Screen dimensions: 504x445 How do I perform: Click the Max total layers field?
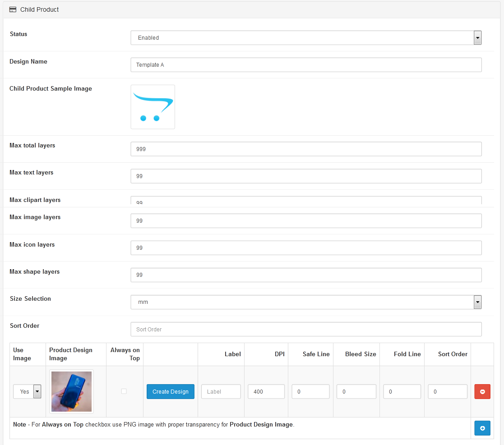306,149
